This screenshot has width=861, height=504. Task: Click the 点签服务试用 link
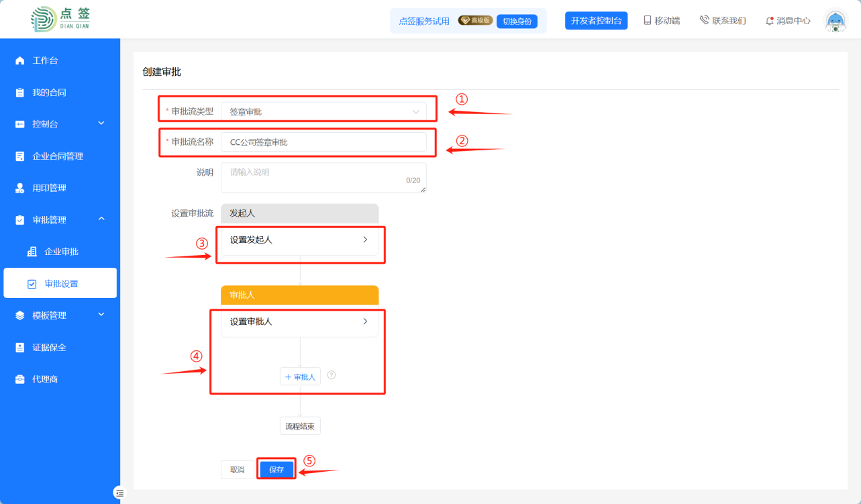[x=424, y=21]
